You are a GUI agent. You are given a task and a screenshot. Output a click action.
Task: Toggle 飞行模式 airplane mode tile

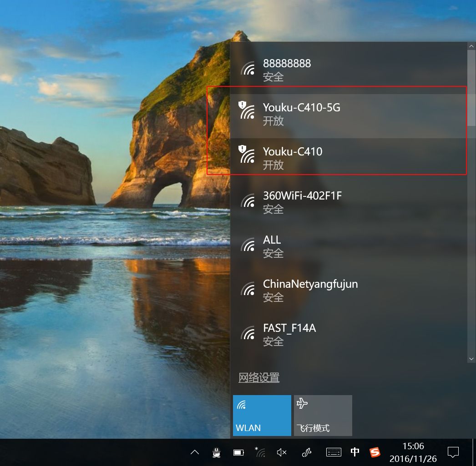pyautogui.click(x=323, y=416)
